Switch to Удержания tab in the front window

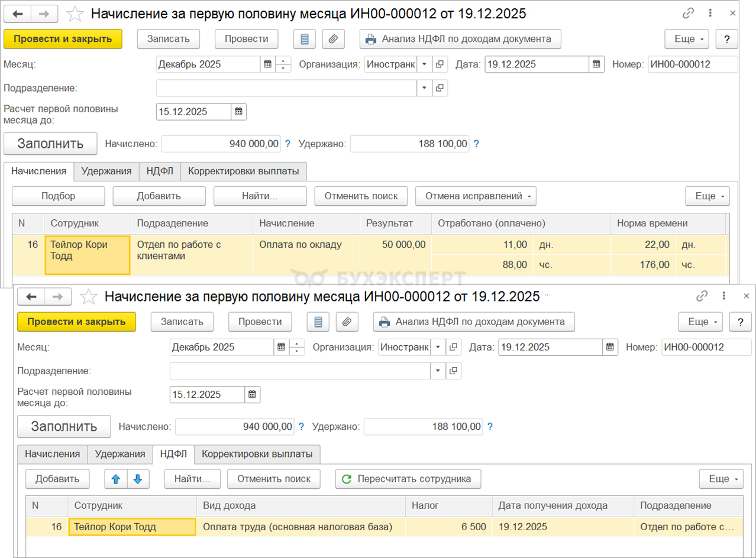pos(120,454)
